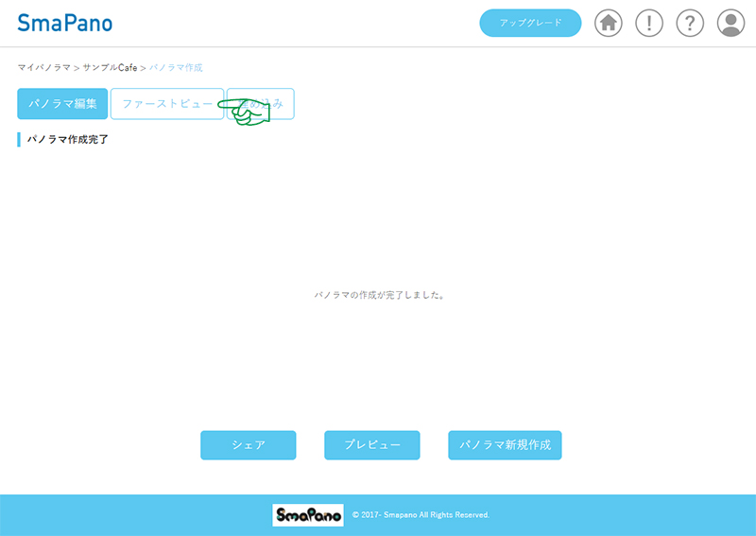Switch to the ファーストビュー tab
The width and height of the screenshot is (756, 536).
point(166,104)
